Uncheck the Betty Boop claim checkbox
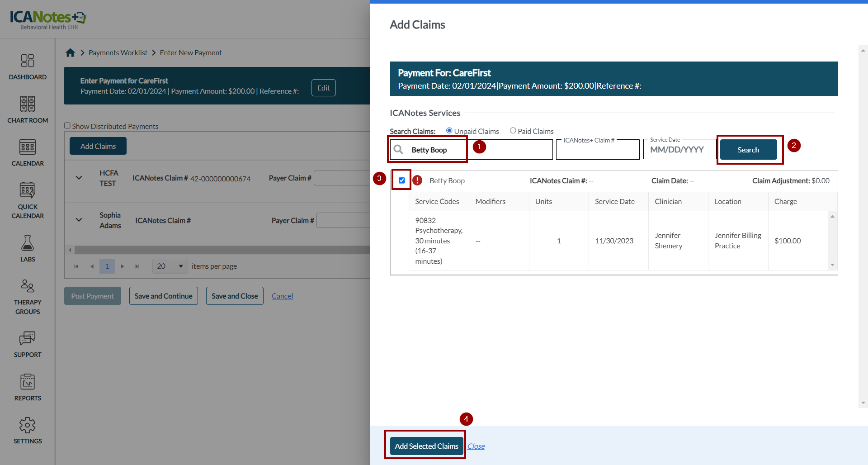This screenshot has width=868, height=465. tap(402, 180)
